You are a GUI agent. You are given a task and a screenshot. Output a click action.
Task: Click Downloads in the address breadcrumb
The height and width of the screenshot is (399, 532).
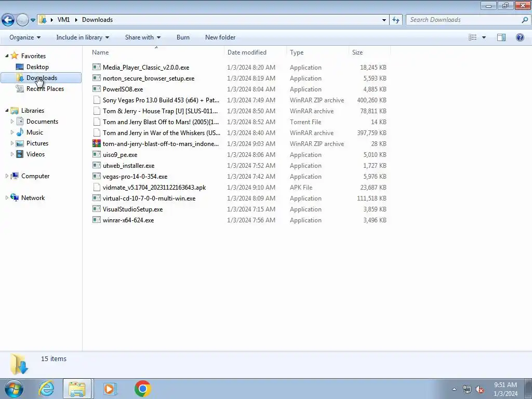pyautogui.click(x=97, y=20)
